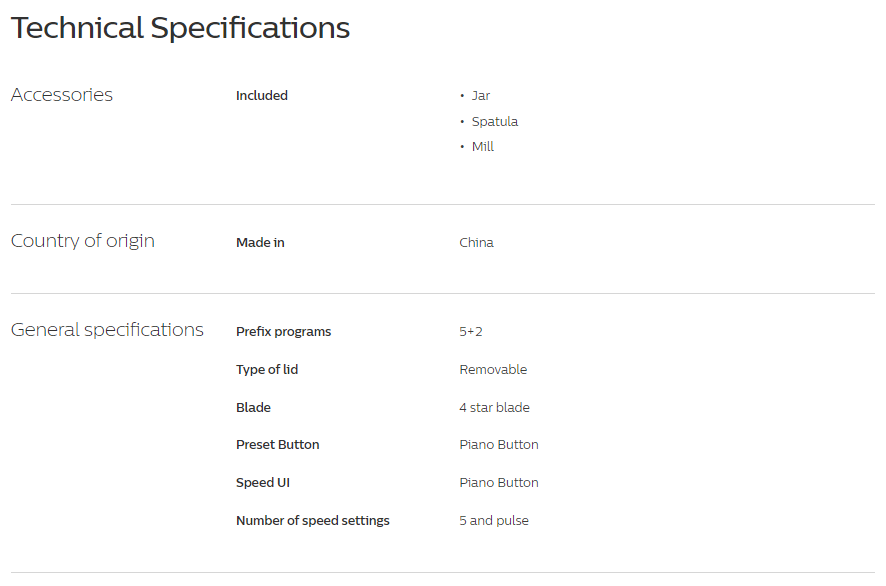886x586 pixels.
Task: Click the Mill list item
Action: (x=483, y=146)
